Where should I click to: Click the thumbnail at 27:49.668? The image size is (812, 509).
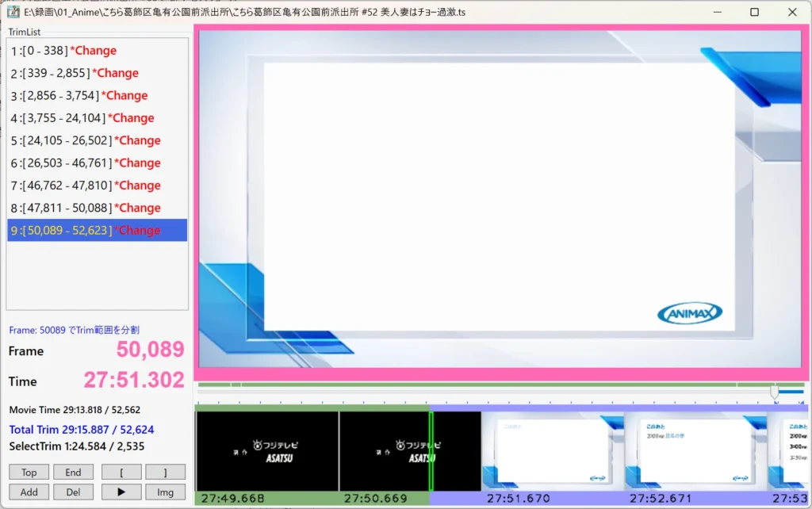tap(266, 450)
